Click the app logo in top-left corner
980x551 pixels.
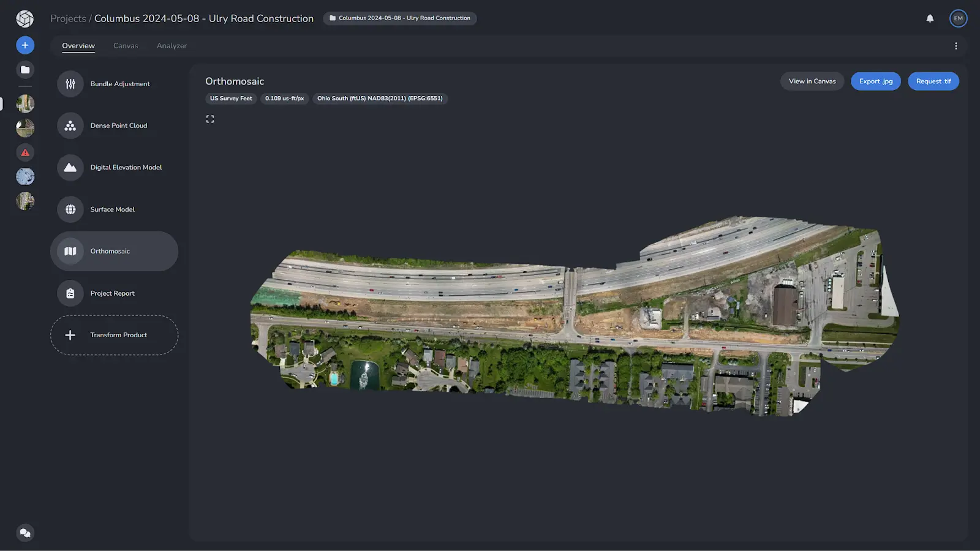(x=25, y=19)
